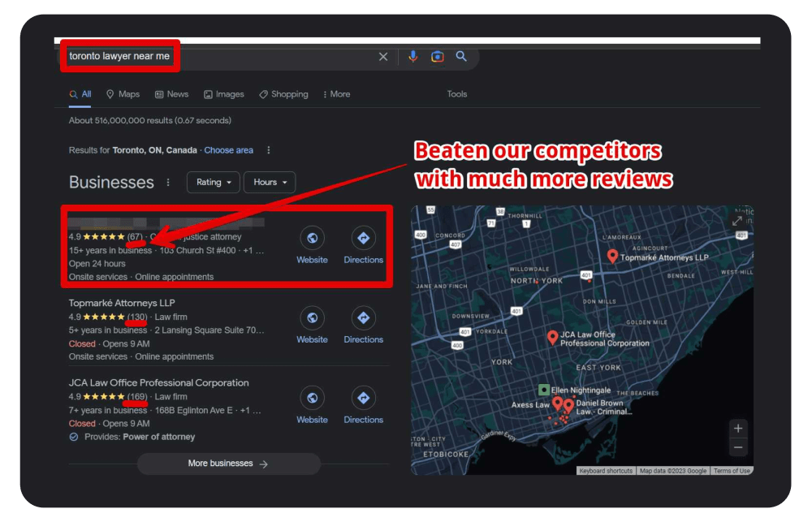Switch to the Shopping tab
812x522 pixels.
click(x=283, y=94)
